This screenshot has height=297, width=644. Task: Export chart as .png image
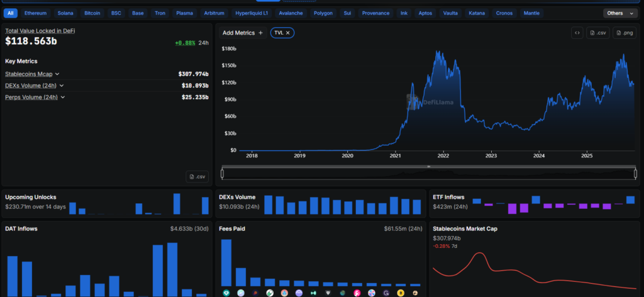pyautogui.click(x=625, y=33)
